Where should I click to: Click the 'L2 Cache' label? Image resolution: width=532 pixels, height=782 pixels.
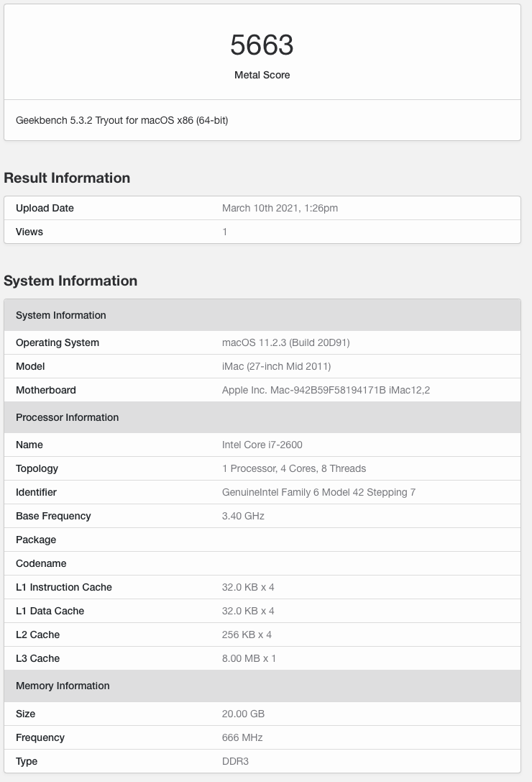38,635
